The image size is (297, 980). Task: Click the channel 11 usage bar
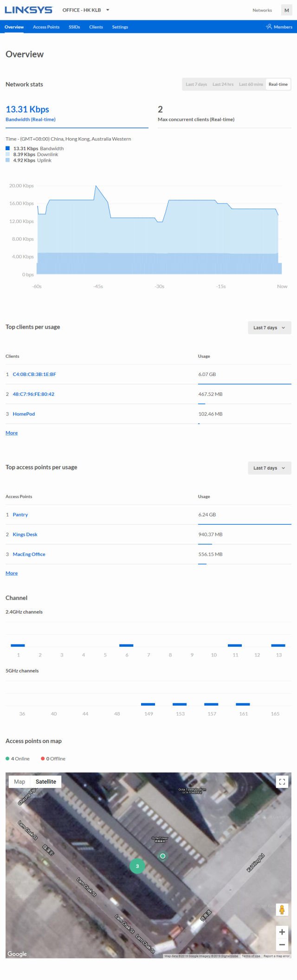point(235,645)
